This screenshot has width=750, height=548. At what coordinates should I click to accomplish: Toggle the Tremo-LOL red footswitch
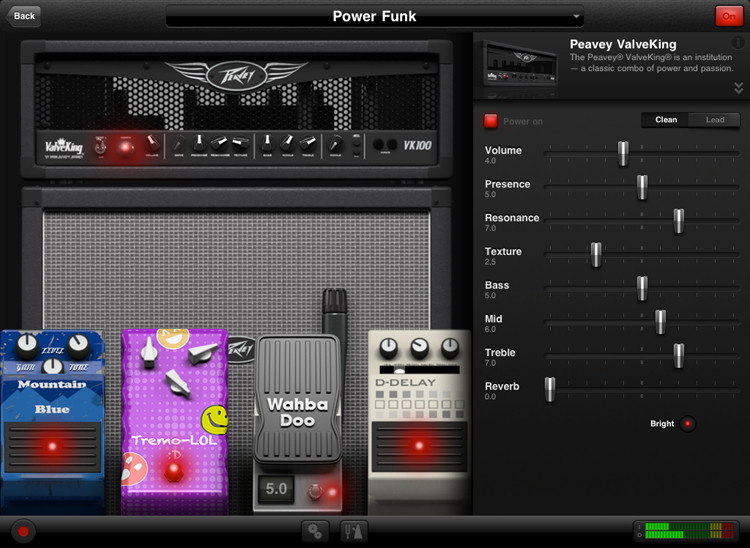click(x=173, y=471)
